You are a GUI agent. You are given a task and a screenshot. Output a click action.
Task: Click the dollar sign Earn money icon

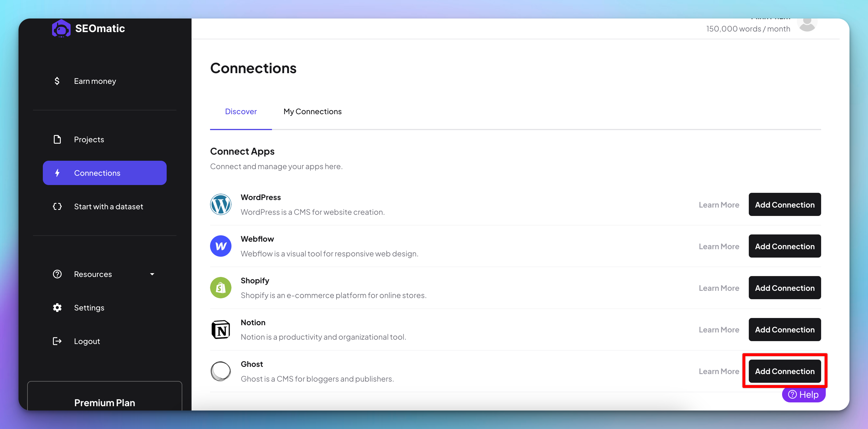tap(57, 81)
